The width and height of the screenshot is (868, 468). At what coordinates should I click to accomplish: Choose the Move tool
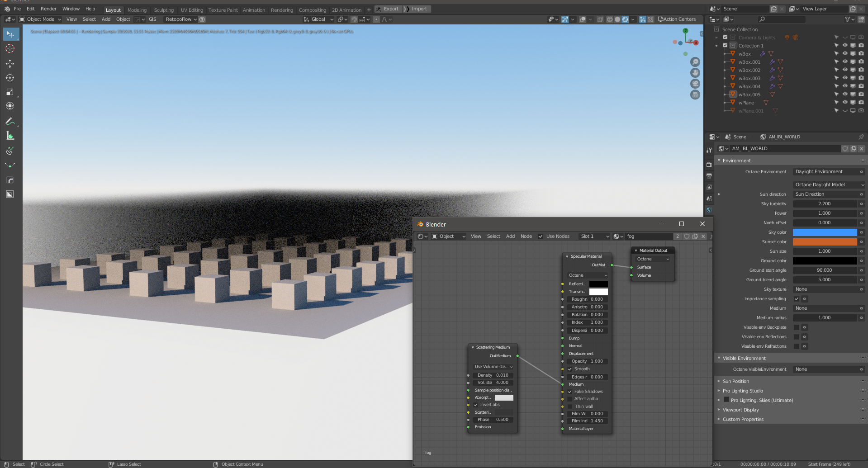(x=10, y=64)
